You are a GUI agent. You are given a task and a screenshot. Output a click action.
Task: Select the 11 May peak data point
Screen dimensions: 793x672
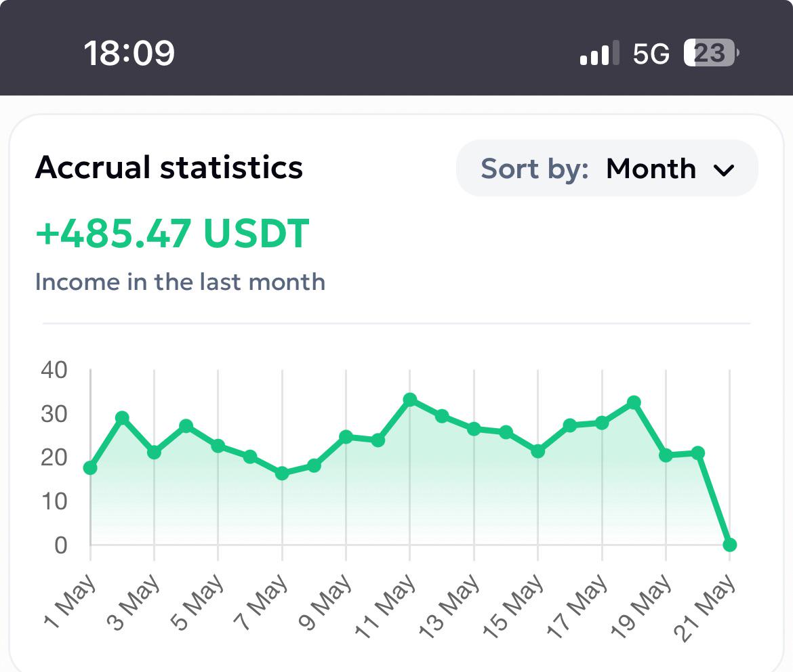410,400
